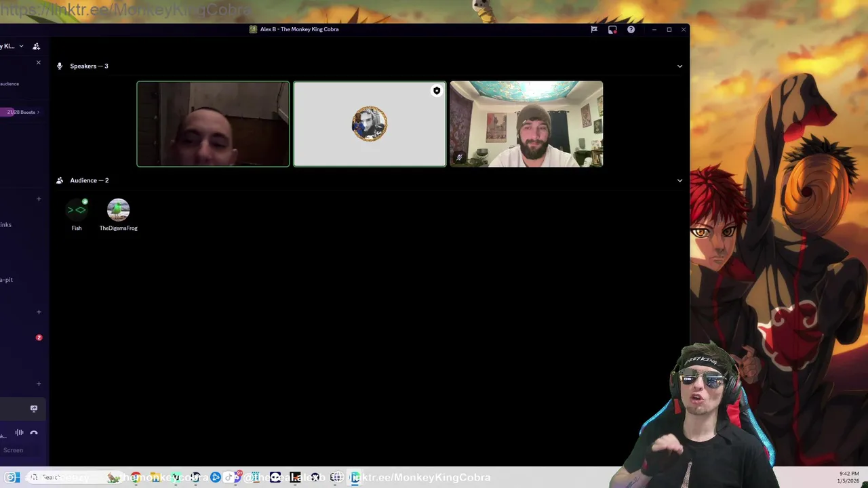This screenshot has height=488, width=868.
Task: Click the plus icon above the links channel
Action: [x=39, y=199]
